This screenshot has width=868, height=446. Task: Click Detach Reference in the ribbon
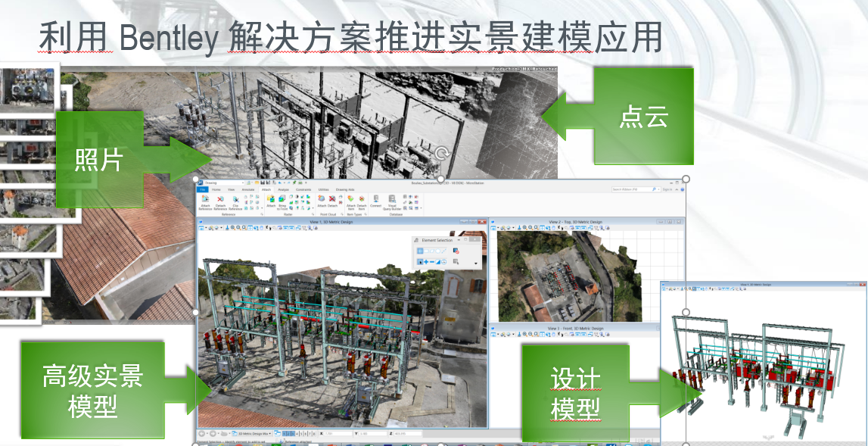(x=219, y=202)
